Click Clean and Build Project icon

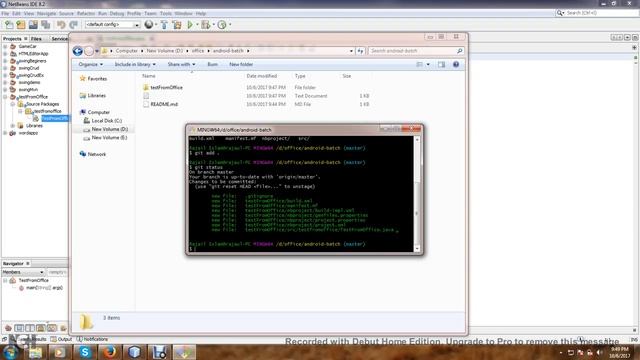(x=177, y=25)
